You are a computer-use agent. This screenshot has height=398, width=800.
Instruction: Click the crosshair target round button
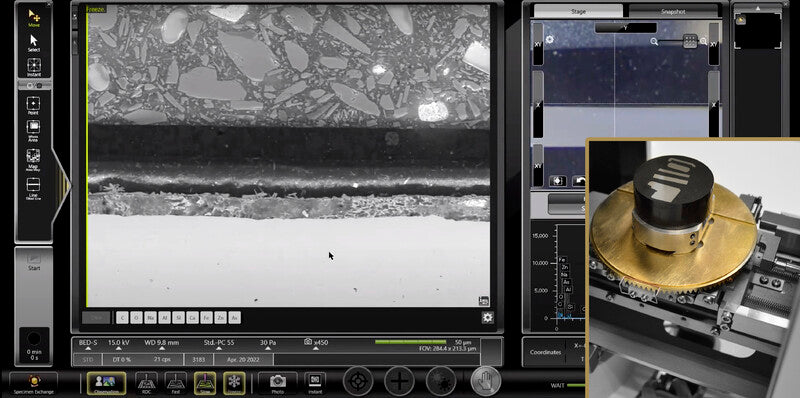[x=358, y=381]
